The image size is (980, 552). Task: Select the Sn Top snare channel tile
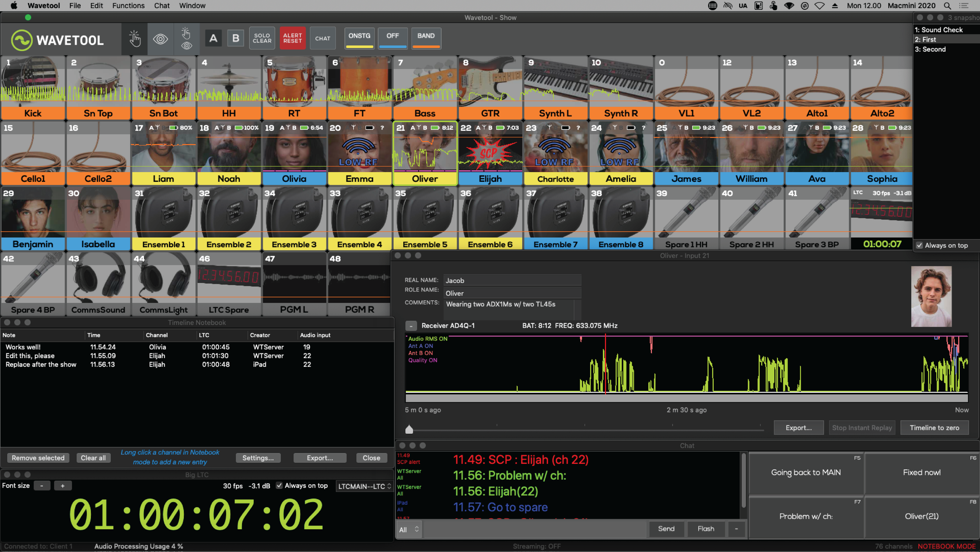click(98, 88)
